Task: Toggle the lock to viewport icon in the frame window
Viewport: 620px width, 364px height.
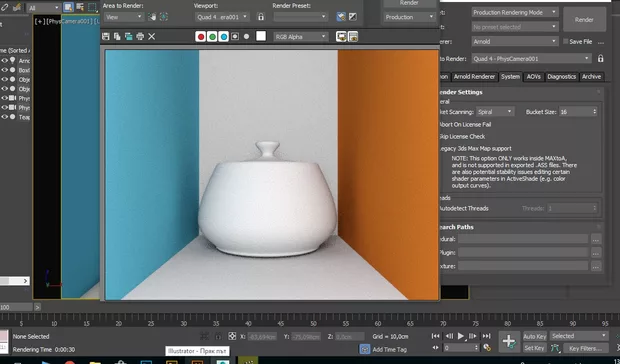Action: click(261, 17)
